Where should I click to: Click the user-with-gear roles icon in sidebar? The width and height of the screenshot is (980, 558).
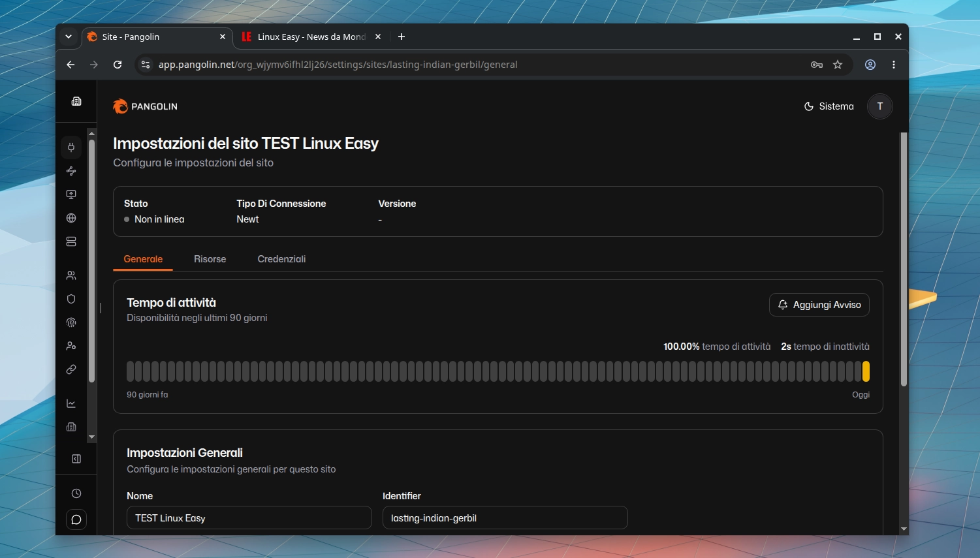coord(71,346)
